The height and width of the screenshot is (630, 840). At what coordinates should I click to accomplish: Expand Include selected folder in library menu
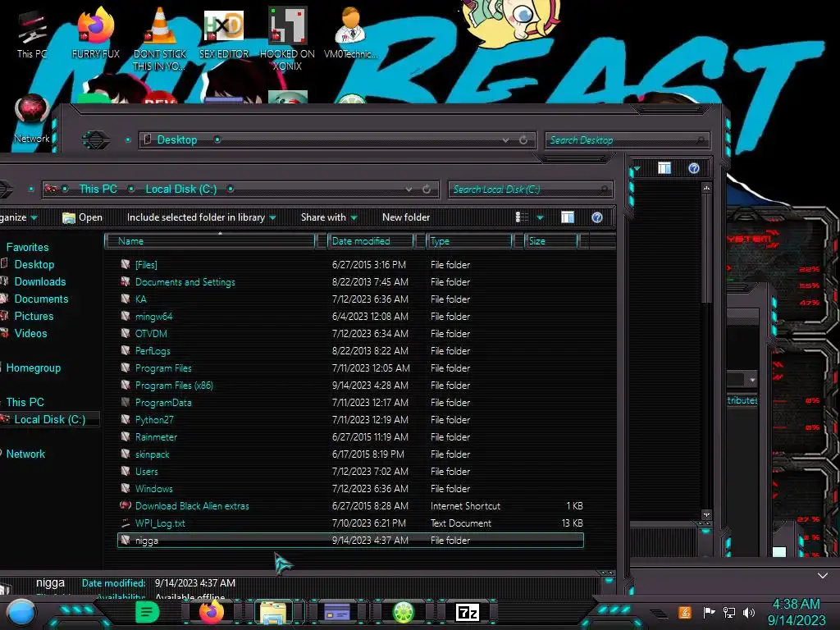(x=202, y=217)
